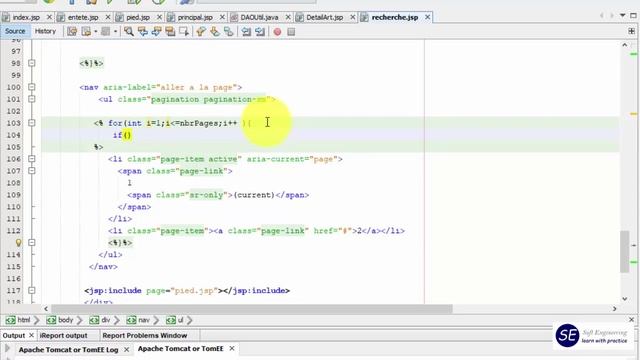This screenshot has height=360, width=640.
Task: Open the pied.jsp tab
Action: click(x=138, y=17)
